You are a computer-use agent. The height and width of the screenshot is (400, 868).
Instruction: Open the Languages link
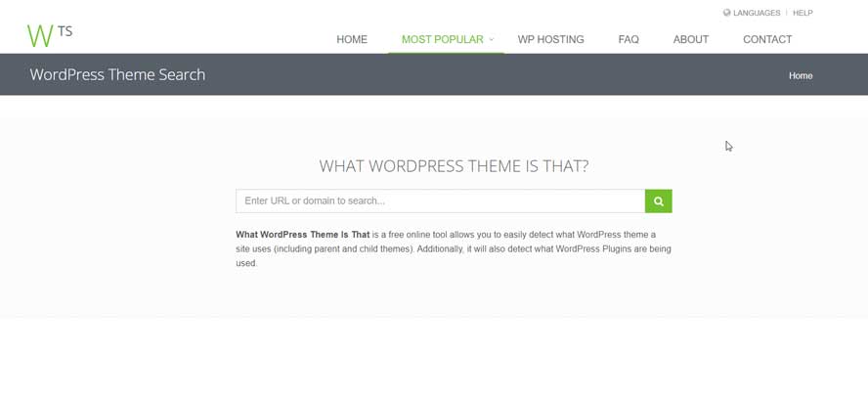(x=757, y=13)
